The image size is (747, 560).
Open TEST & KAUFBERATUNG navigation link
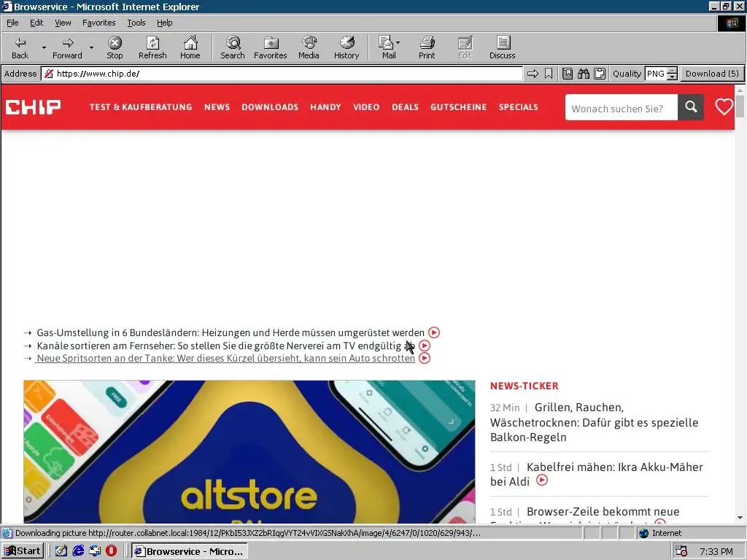(141, 107)
